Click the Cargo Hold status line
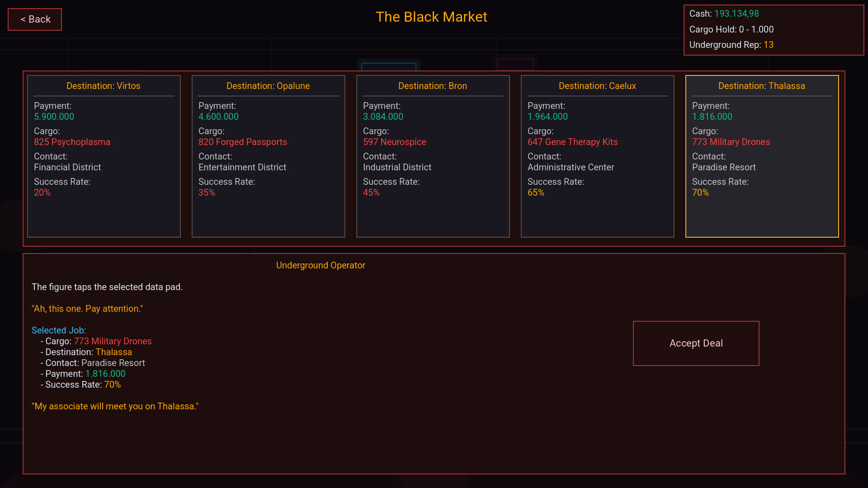Viewport: 868px width, 488px height. click(x=731, y=29)
